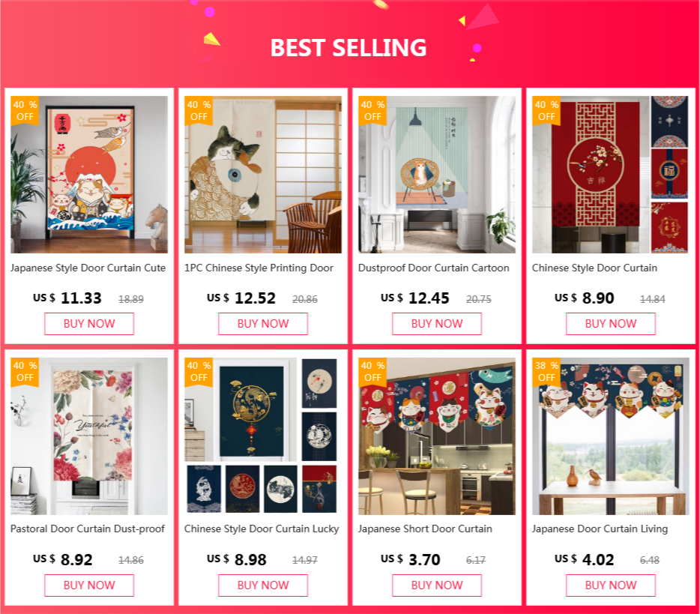This screenshot has width=700, height=614.
Task: Click Buy Now for Japanese Short Door Curtain
Action: click(437, 585)
